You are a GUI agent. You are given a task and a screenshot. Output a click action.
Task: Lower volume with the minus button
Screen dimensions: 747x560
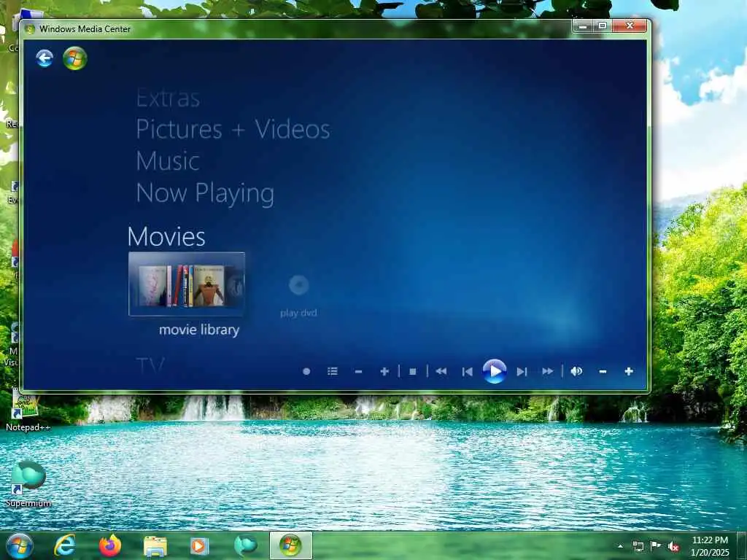(603, 371)
